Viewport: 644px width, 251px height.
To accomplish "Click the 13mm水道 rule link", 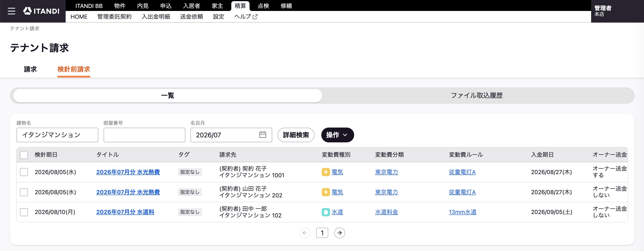I will point(463,212).
